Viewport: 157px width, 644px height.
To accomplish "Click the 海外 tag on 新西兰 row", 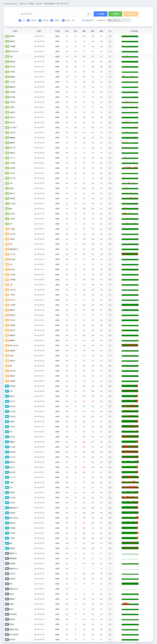I will tap(7, 609).
